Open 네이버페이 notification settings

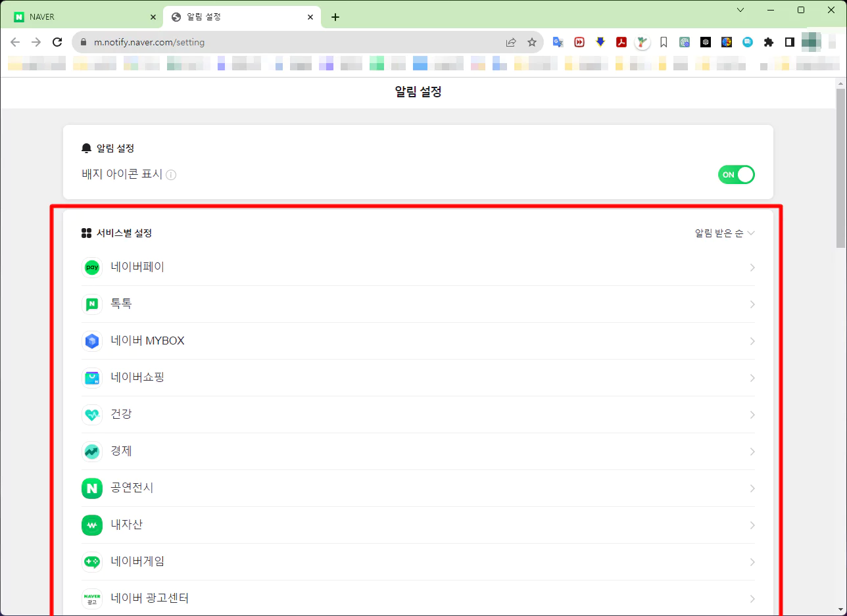click(x=418, y=268)
